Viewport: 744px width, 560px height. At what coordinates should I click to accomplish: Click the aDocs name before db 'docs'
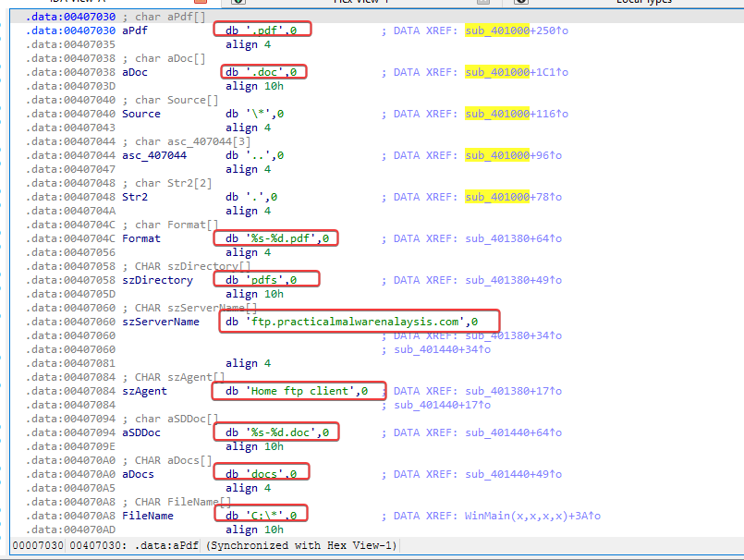tap(138, 475)
